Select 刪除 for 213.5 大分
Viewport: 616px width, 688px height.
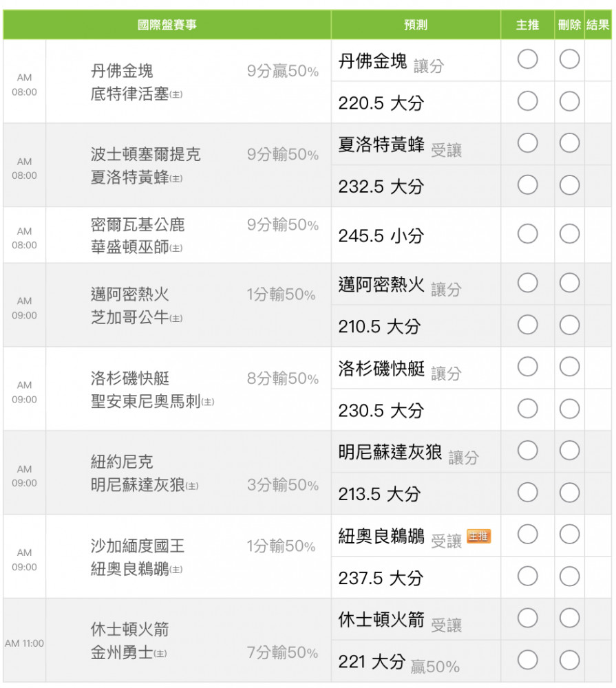click(x=569, y=493)
